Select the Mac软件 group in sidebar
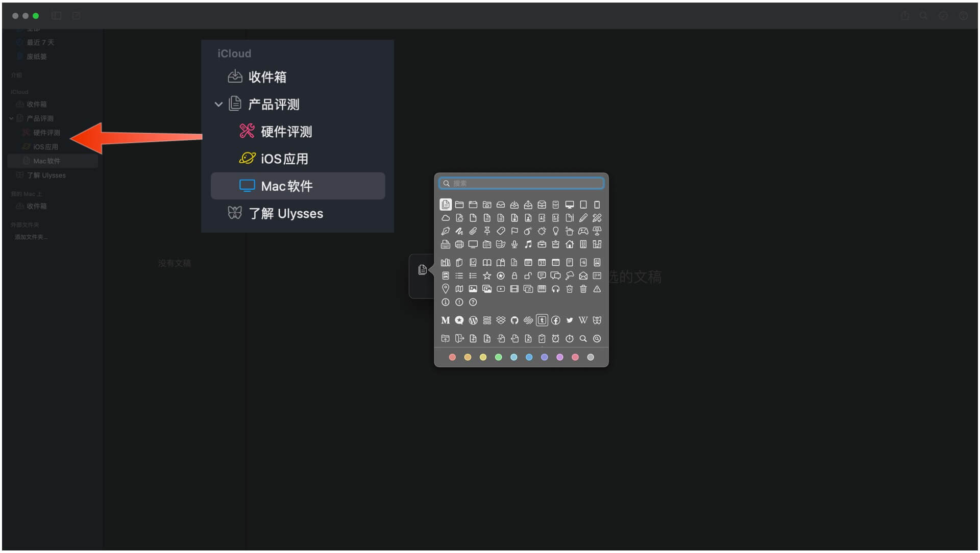This screenshot has height=553, width=980. [53, 161]
